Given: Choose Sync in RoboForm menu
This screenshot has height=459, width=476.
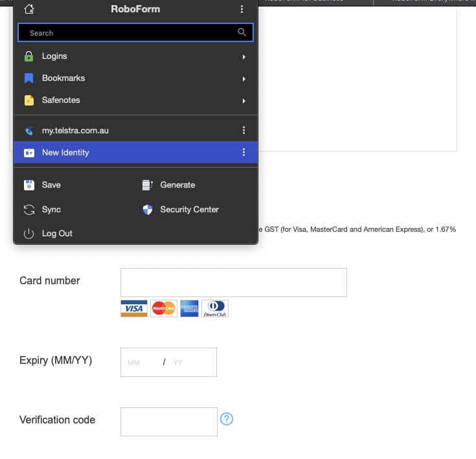Looking at the screenshot, I should click(51, 210).
